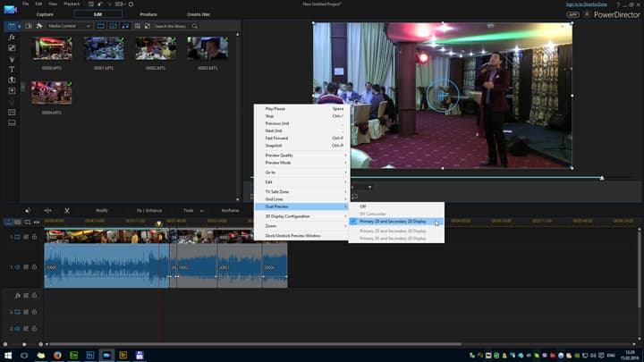Toggle the fx effect track checkbox
This screenshot has height=362, width=644.
click(x=26, y=295)
